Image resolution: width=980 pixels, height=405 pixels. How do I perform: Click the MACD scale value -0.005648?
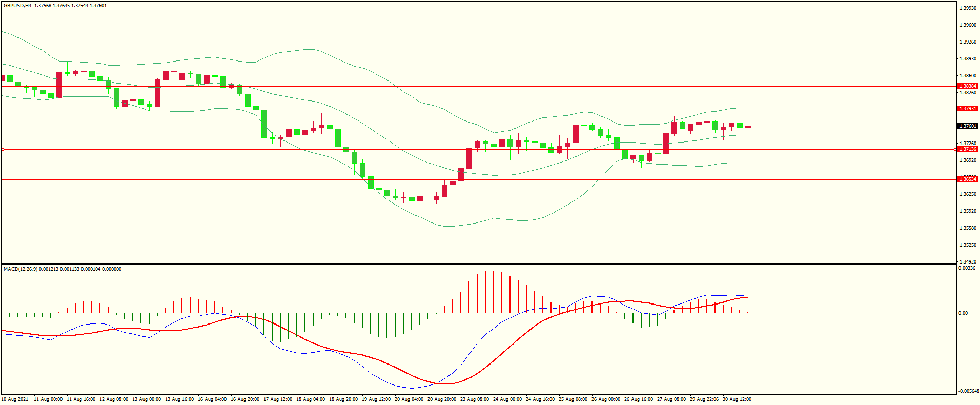[x=969, y=391]
